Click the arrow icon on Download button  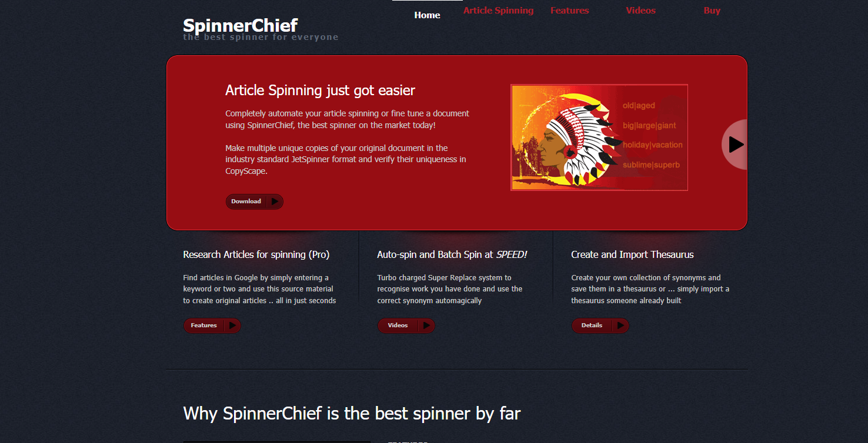275,202
